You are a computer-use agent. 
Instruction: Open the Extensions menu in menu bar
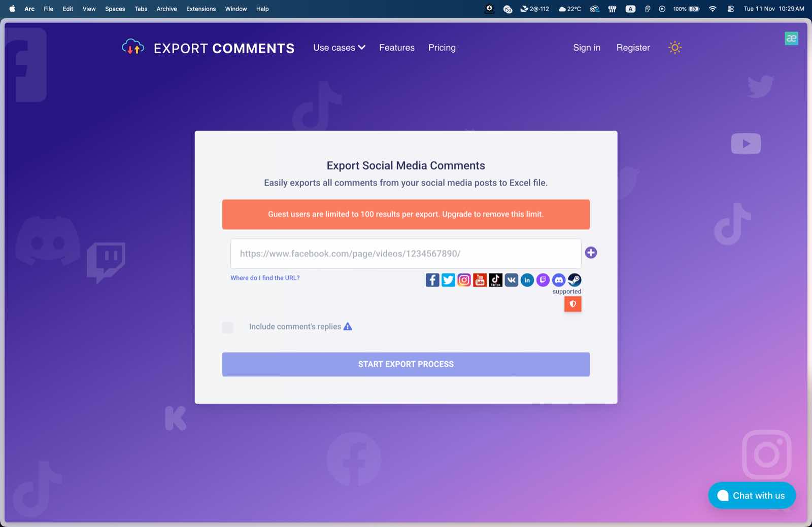coord(200,9)
